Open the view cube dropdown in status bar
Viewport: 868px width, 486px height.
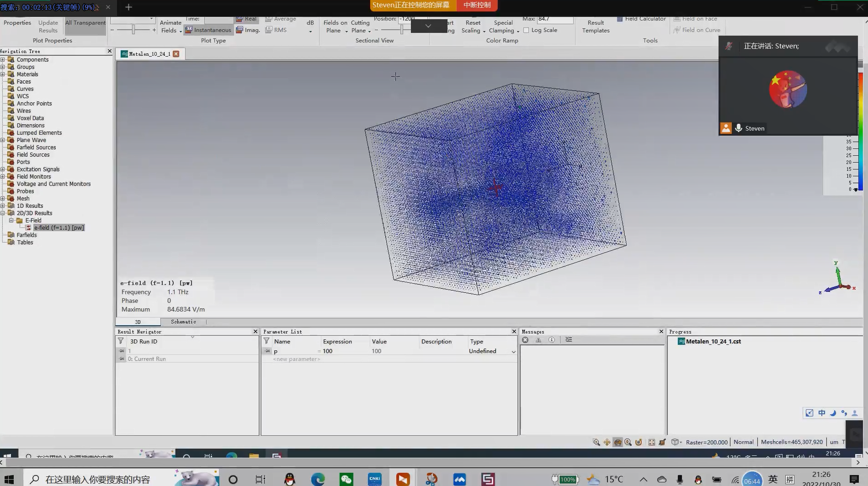pos(676,442)
